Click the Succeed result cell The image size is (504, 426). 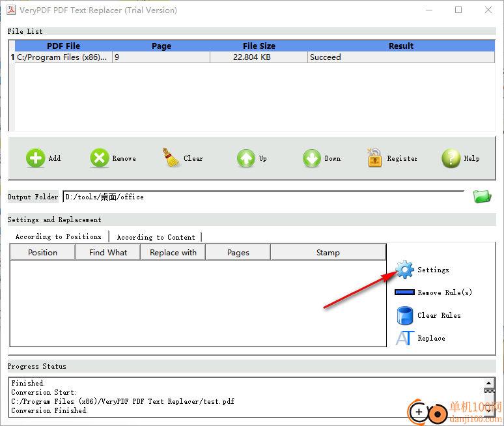pos(401,57)
